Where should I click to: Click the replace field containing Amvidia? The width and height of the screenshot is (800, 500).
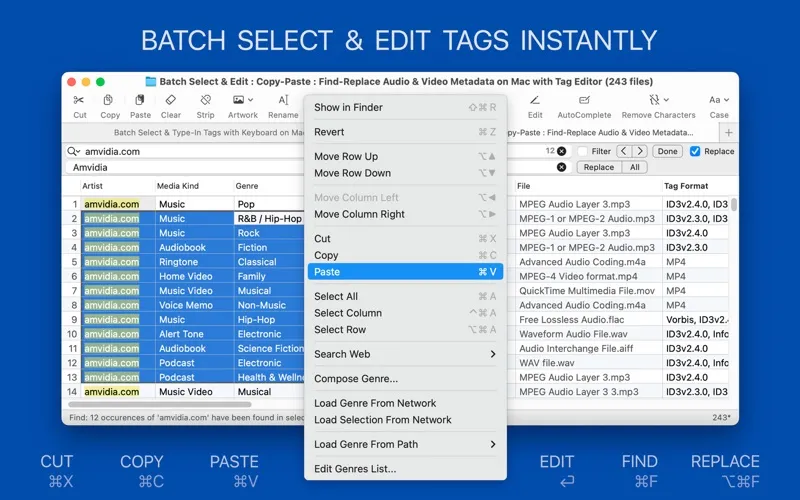tap(186, 167)
